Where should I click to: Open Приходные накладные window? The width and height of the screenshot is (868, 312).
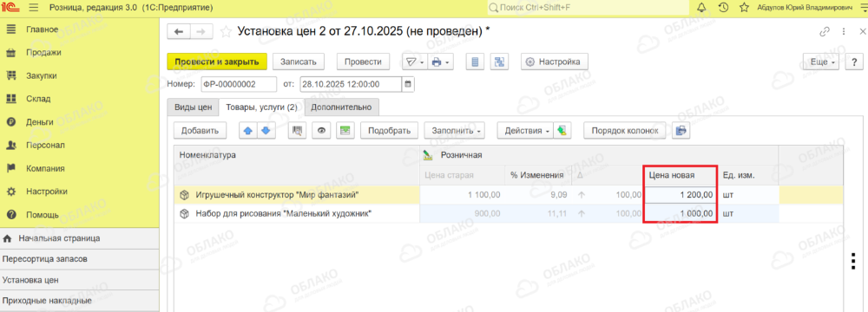[x=79, y=301]
